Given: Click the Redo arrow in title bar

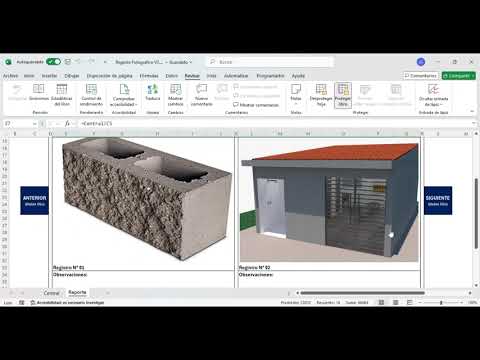Looking at the screenshot, I should click(x=91, y=62).
